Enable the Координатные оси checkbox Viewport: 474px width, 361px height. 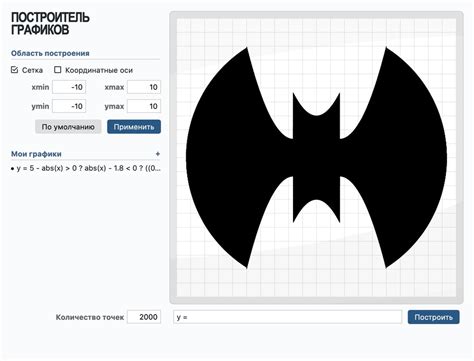tap(58, 70)
